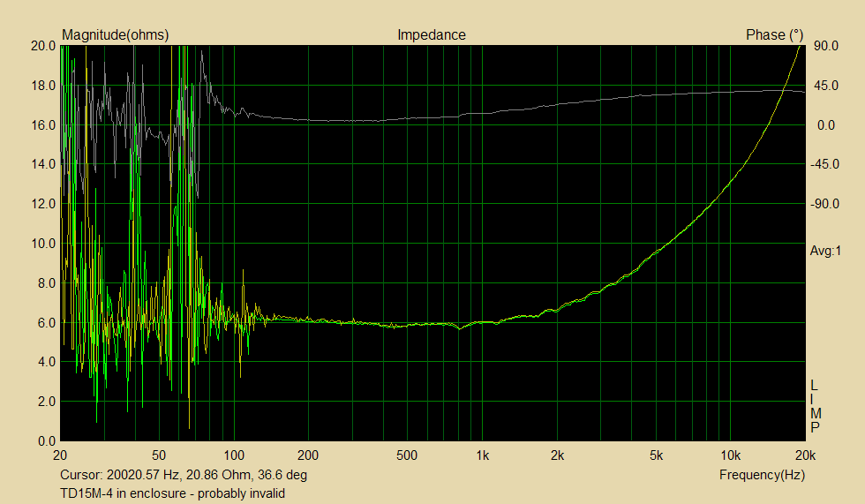Click the '200' frequency axis label
865x504 pixels.
pyautogui.click(x=308, y=455)
